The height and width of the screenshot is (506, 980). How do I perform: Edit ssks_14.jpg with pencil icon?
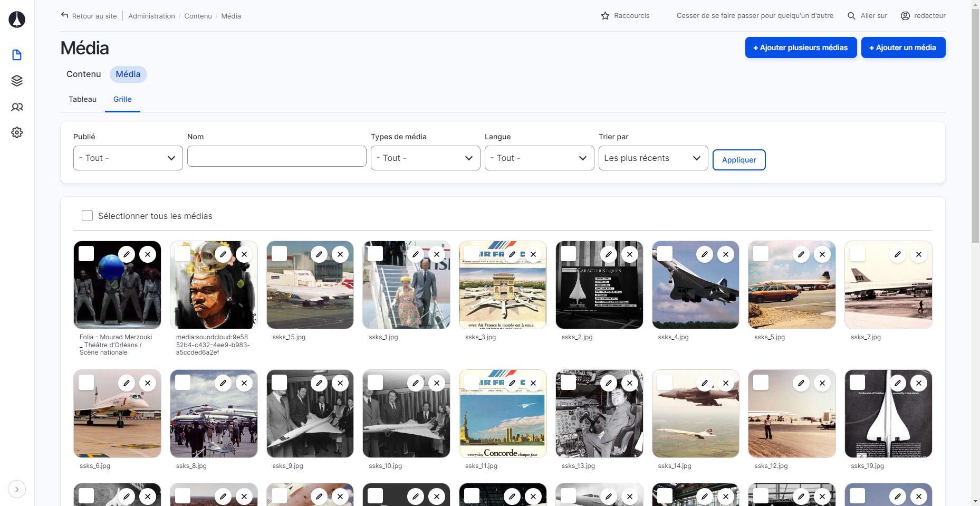pyautogui.click(x=705, y=383)
